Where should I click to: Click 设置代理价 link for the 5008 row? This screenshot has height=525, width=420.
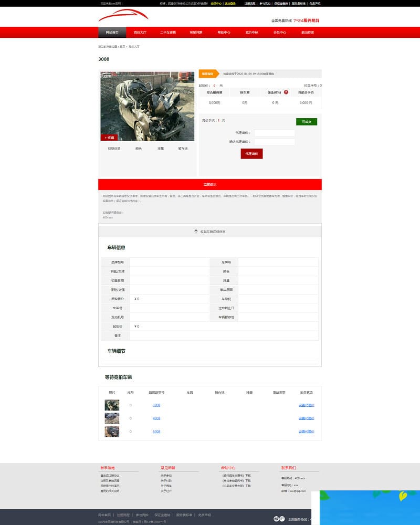tap(306, 432)
